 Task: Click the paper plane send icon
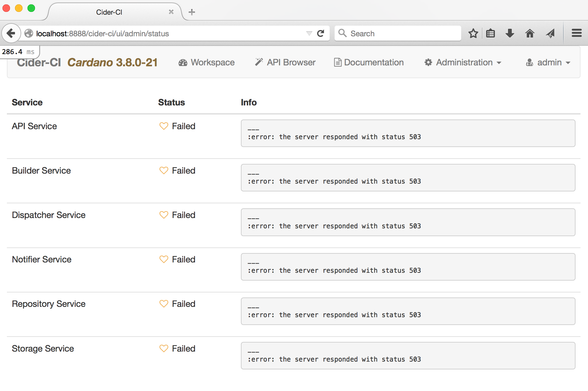click(550, 33)
